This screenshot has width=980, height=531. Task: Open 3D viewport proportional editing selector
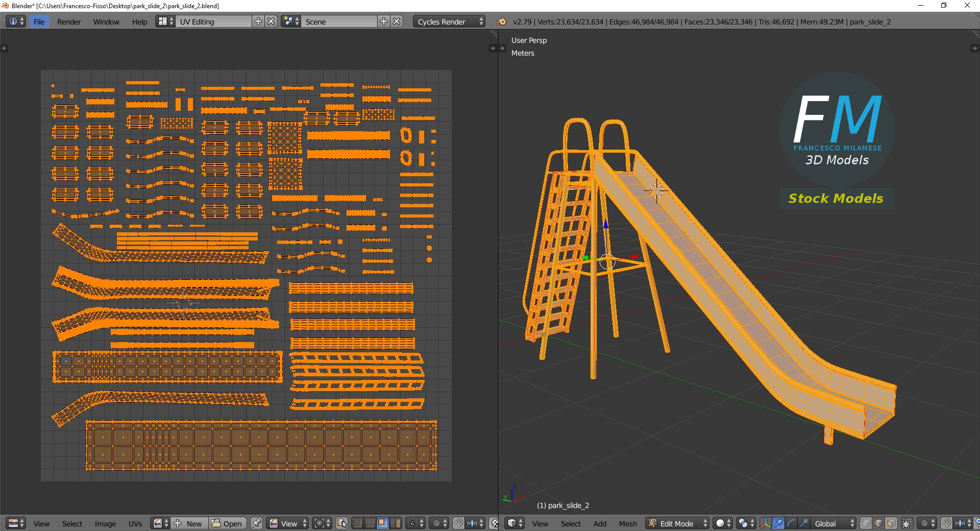coord(927,523)
